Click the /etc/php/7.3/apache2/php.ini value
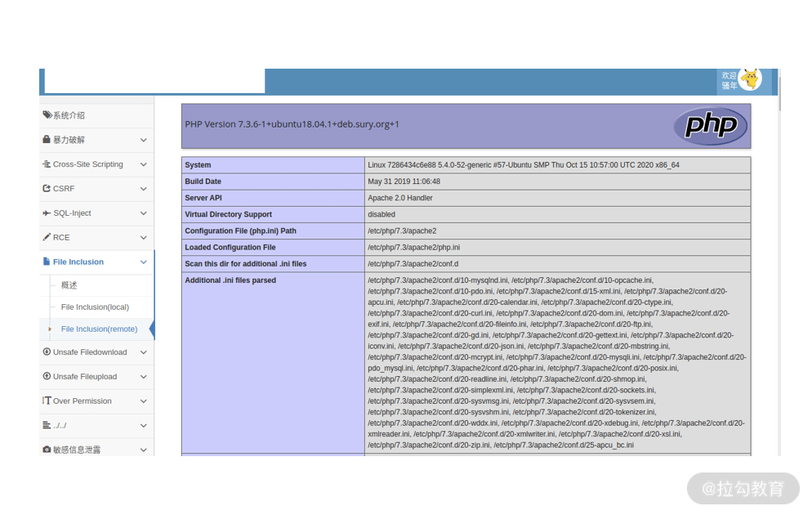The width and height of the screenshot is (812, 515). [x=414, y=248]
